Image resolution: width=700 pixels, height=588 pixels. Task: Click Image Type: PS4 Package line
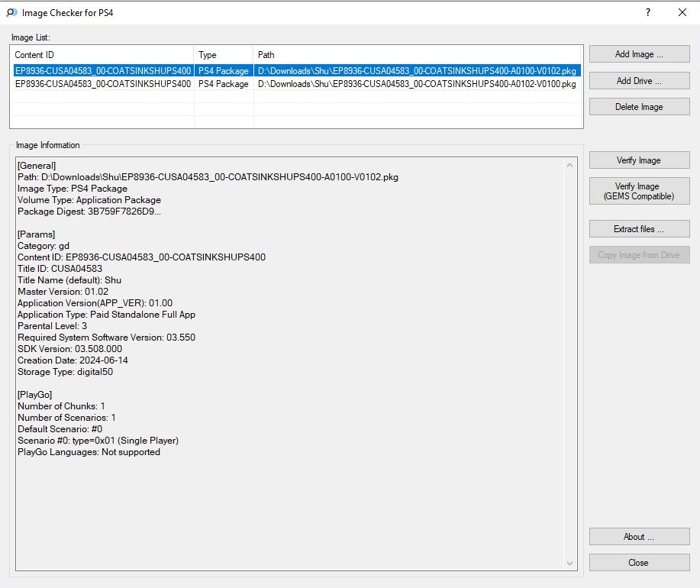coord(73,189)
